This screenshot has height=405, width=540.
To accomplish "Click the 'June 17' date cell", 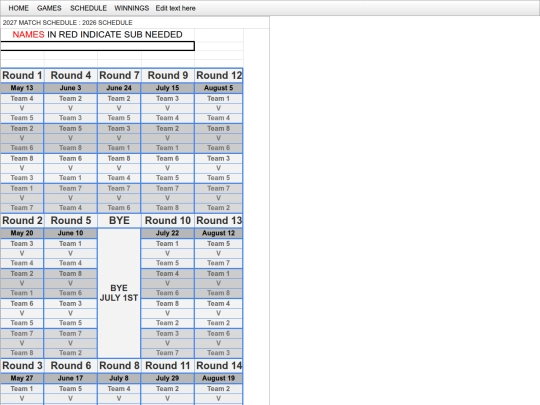I will tap(71, 378).
